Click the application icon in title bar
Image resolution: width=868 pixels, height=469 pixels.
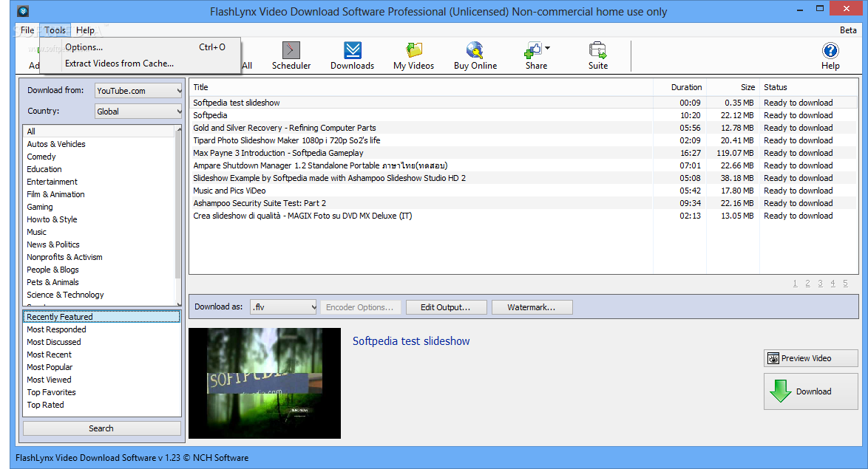pyautogui.click(x=23, y=11)
